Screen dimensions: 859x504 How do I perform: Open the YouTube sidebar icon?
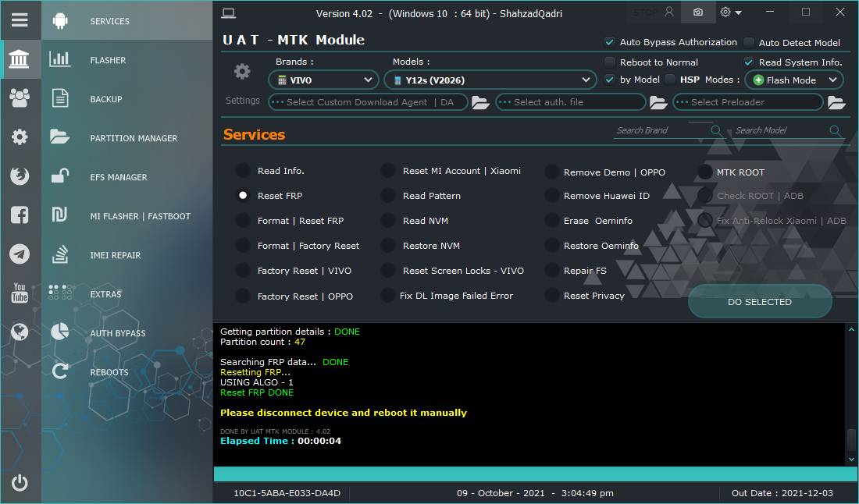click(20, 293)
